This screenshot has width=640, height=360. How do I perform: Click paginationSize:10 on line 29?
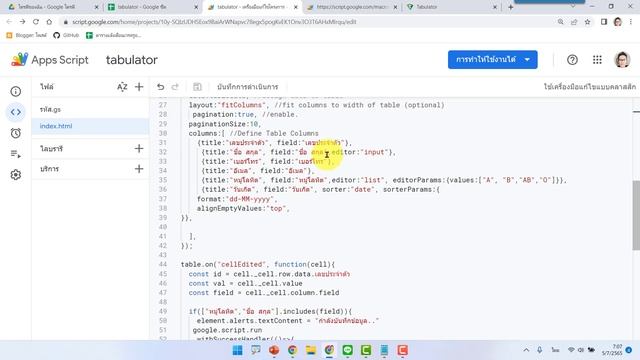pyautogui.click(x=223, y=124)
